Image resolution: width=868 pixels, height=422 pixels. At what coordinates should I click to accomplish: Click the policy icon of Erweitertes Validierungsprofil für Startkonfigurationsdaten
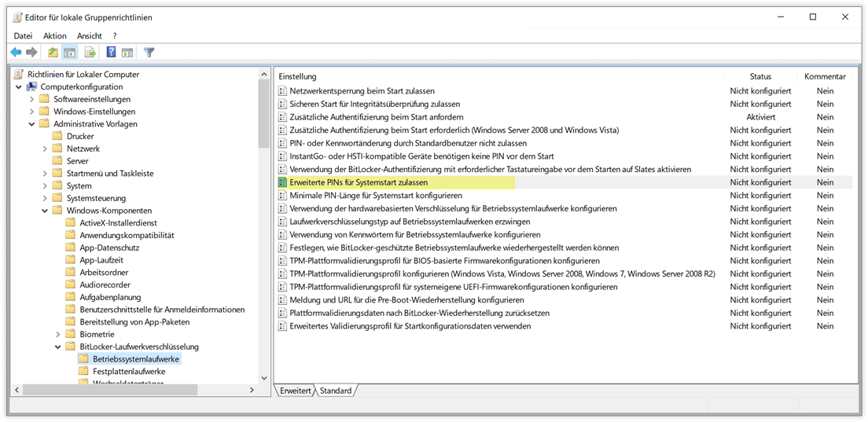click(x=283, y=326)
